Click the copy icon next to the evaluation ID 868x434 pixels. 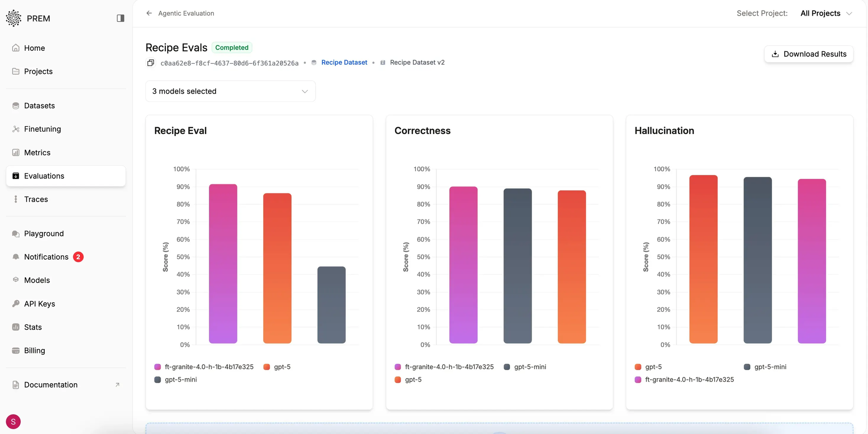pyautogui.click(x=151, y=62)
